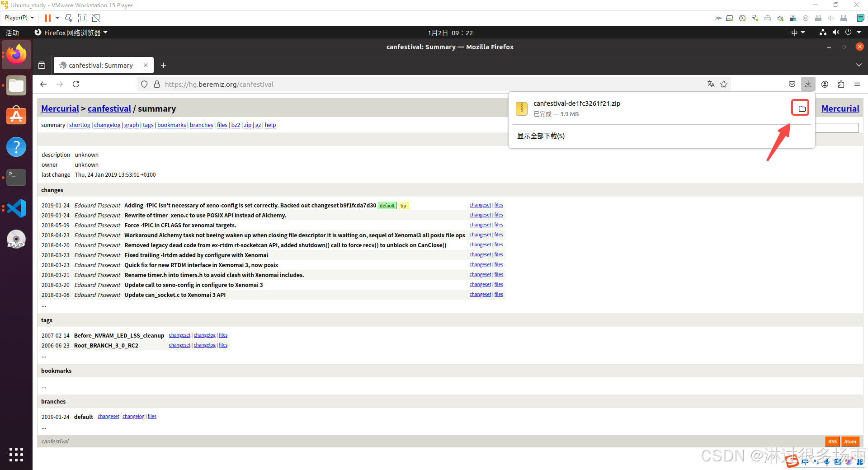Open the input method 中 dropdown
This screenshot has width=868, height=470.
pos(798,33)
